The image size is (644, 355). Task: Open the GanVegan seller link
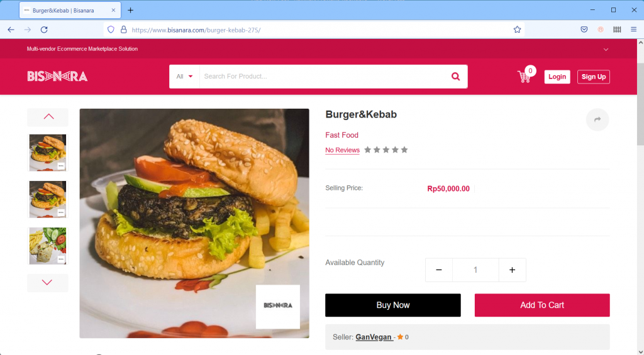(374, 337)
